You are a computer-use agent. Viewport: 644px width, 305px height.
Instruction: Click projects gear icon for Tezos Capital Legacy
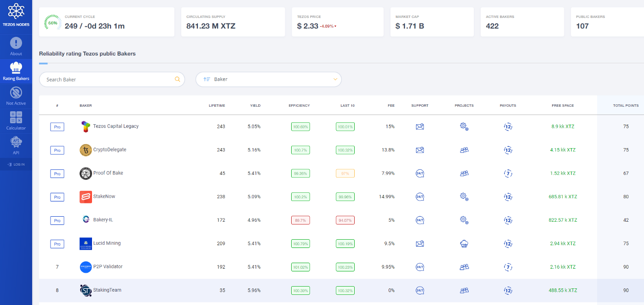pyautogui.click(x=464, y=127)
